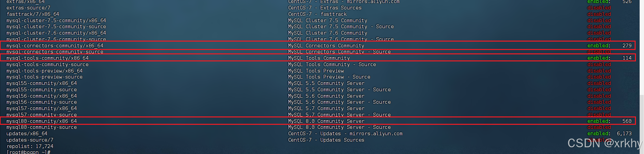Click mysql-cluster-7.5-community/x86_64 repo id
Viewport: 644px width, 154px height.
click(56, 20)
